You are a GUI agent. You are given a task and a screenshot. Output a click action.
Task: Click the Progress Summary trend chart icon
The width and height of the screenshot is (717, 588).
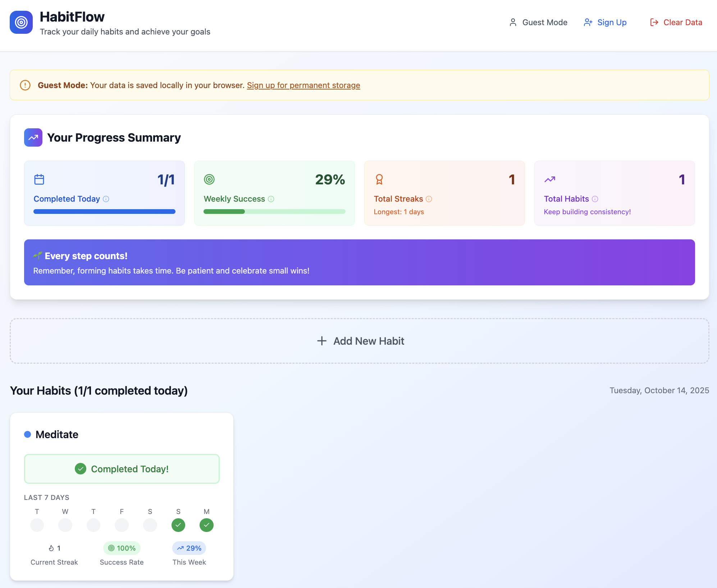pyautogui.click(x=33, y=138)
